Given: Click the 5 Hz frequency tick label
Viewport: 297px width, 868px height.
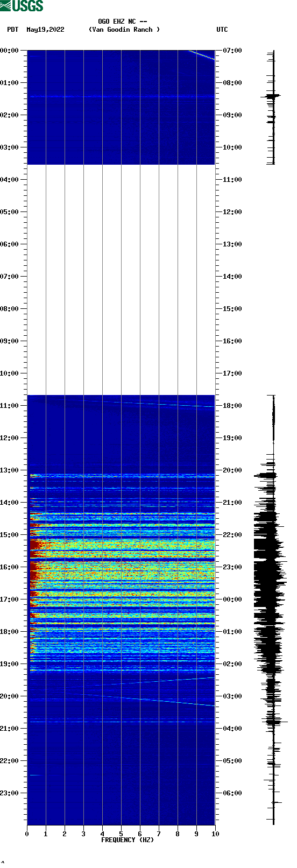Looking at the screenshot, I should [x=121, y=834].
